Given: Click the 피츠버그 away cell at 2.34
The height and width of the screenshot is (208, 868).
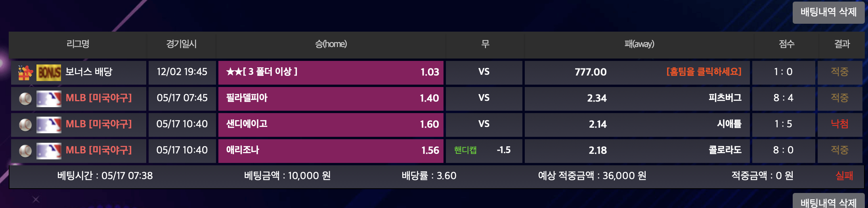Looking at the screenshot, I should [637, 98].
